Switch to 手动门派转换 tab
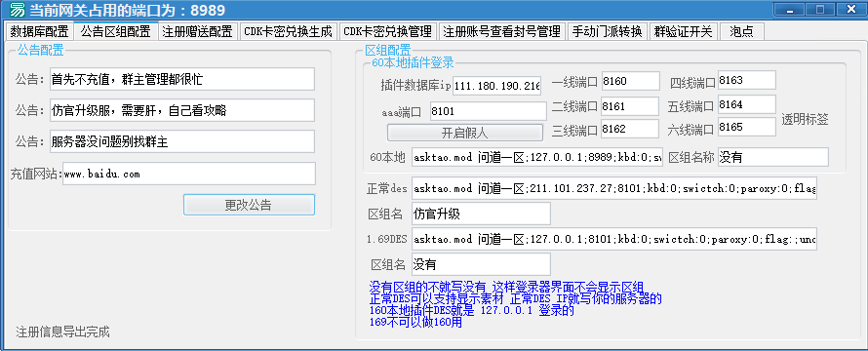Viewport: 868px width, 351px height. [x=608, y=31]
